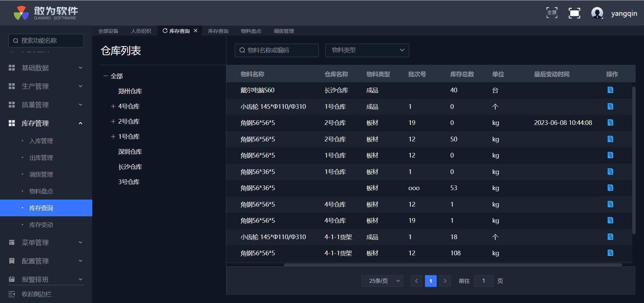Open the 25条/页 page size dropdown

pos(382,281)
